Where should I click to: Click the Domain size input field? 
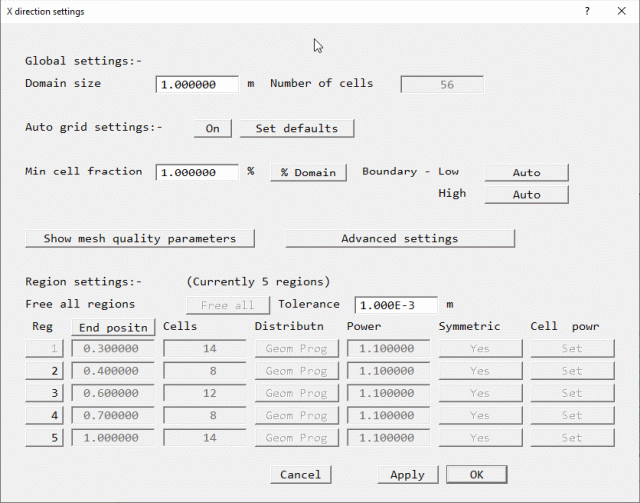[x=197, y=84]
